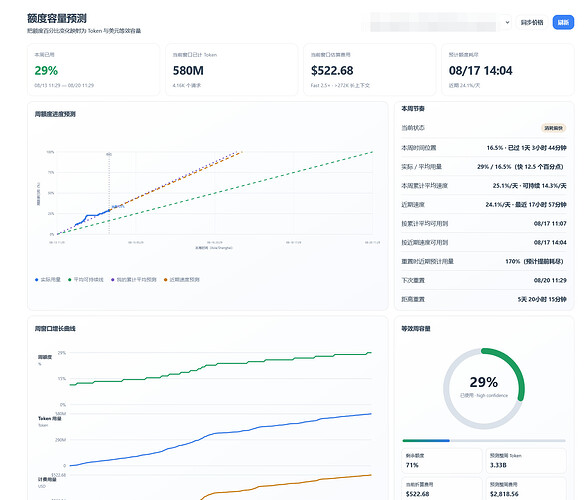Select the 08/17 14:04 exhaustion forecast card

[507, 70]
